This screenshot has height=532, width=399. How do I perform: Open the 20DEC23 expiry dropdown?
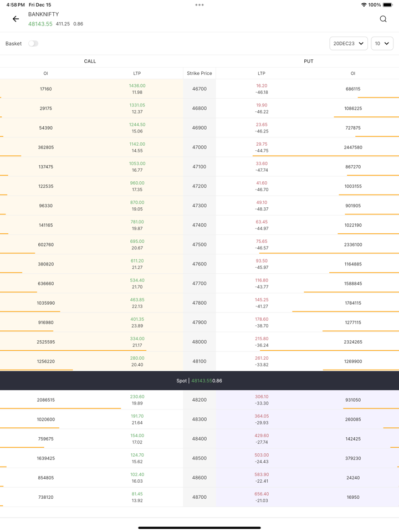348,43
